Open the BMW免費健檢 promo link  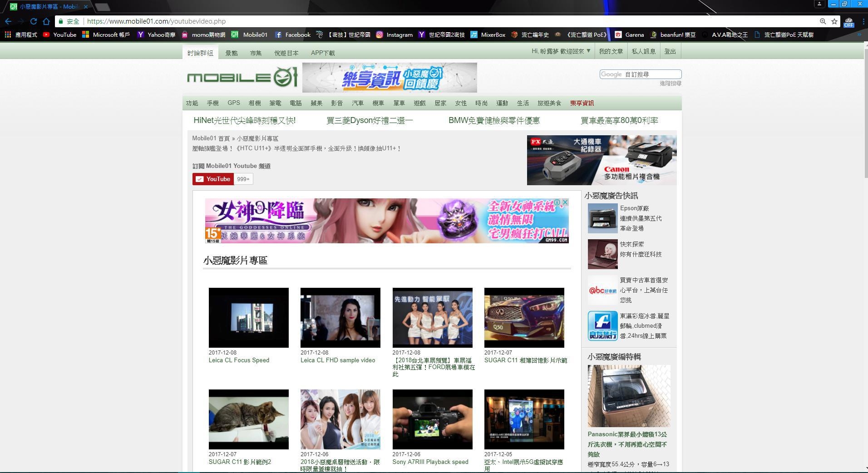[494, 120]
